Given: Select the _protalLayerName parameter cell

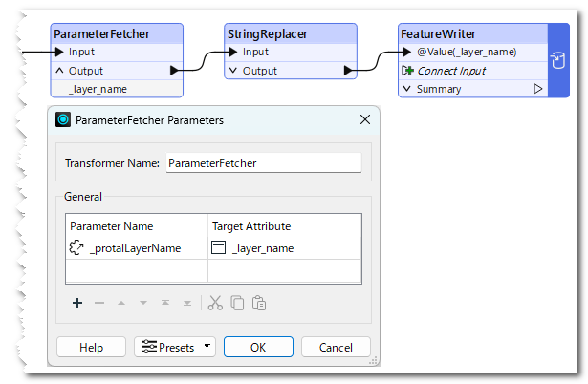Looking at the screenshot, I should (x=137, y=247).
